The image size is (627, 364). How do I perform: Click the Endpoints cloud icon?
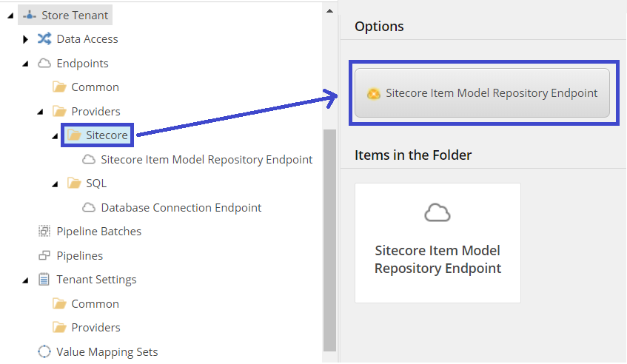pos(44,63)
